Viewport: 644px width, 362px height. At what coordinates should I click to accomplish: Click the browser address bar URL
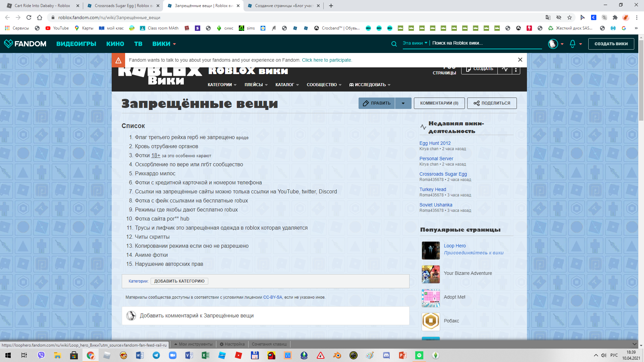tap(109, 17)
